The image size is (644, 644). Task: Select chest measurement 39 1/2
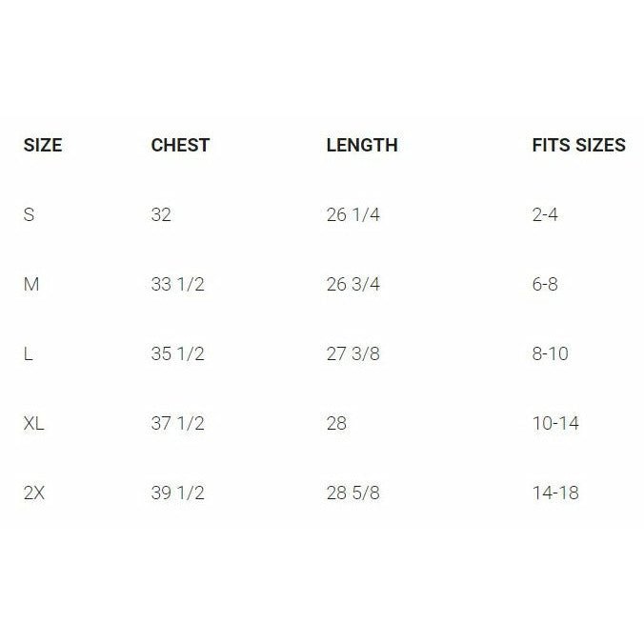click(177, 493)
